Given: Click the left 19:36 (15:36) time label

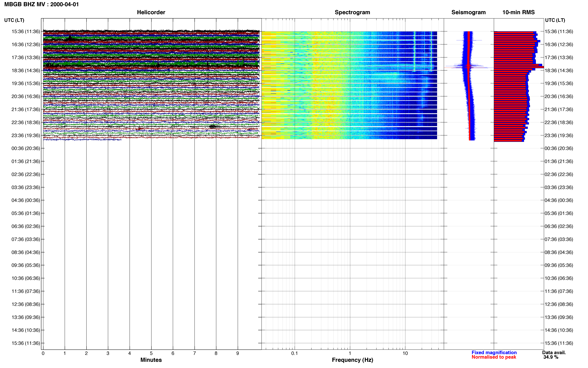Looking at the screenshot, I should [x=26, y=83].
